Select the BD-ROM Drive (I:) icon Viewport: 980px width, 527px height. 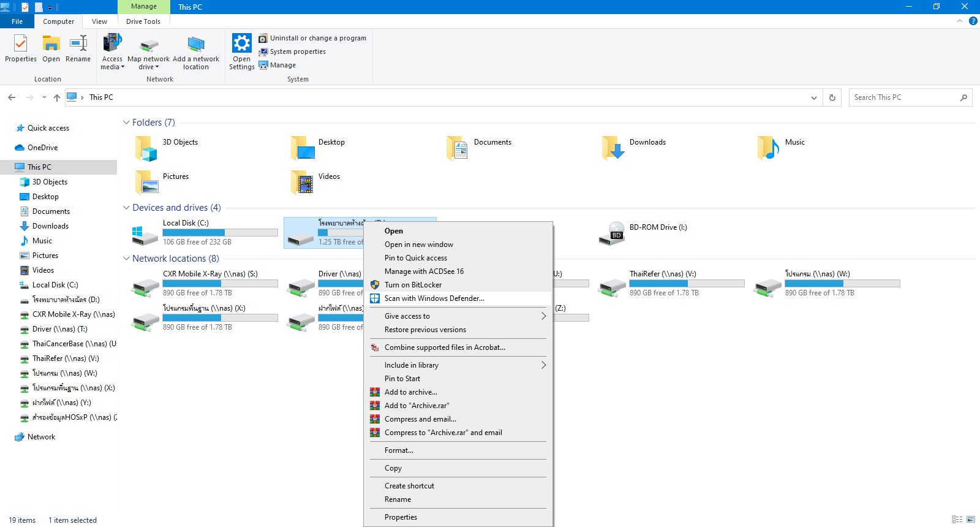(x=612, y=233)
